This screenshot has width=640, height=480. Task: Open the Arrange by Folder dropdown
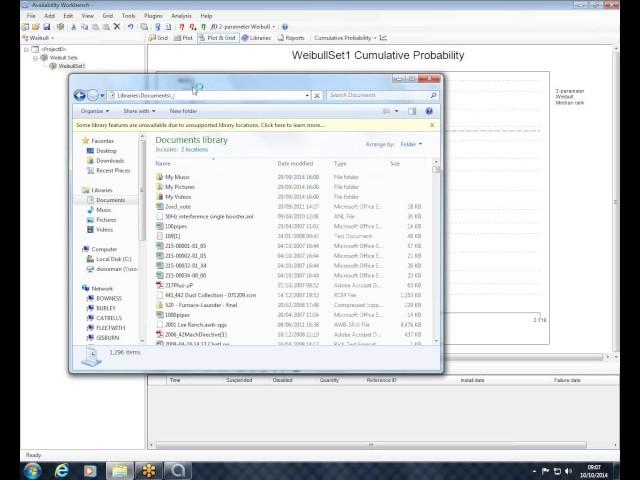pos(411,144)
